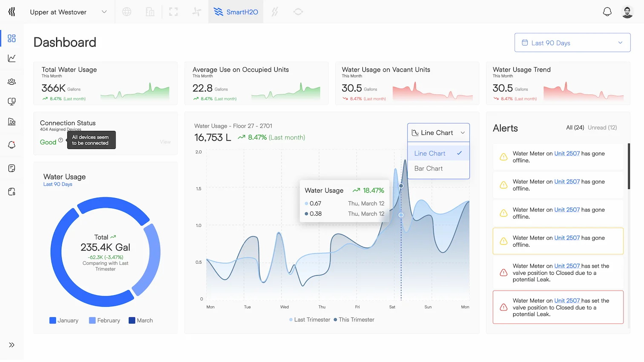Image resolution: width=644 pixels, height=362 pixels.
Task: Open the Total Water Usage card
Action: [x=105, y=83]
